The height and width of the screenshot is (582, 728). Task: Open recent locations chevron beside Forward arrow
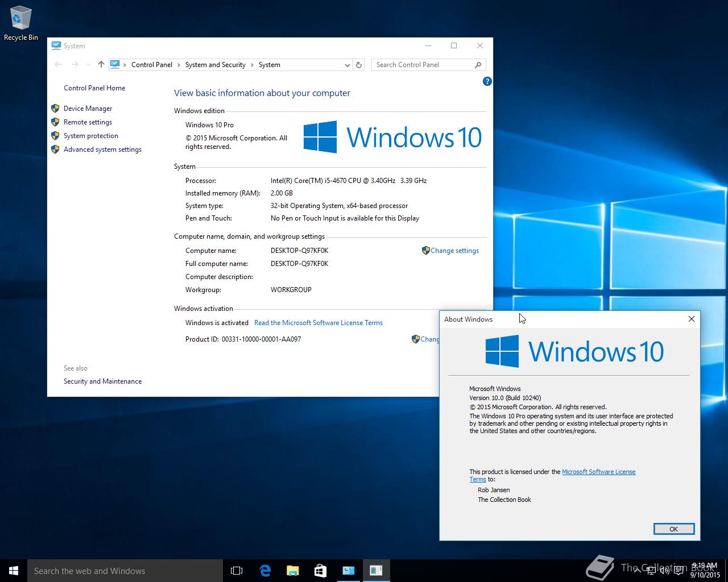click(x=88, y=65)
